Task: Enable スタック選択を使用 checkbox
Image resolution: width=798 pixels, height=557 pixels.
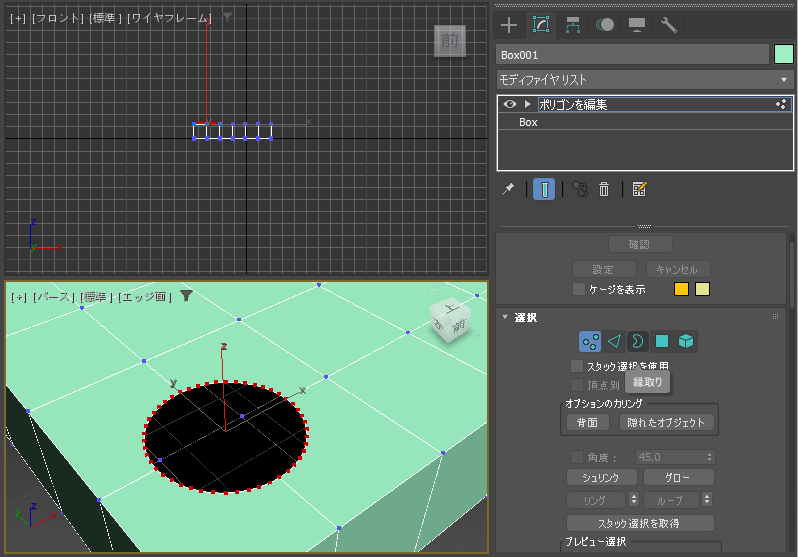Action: 577,366
